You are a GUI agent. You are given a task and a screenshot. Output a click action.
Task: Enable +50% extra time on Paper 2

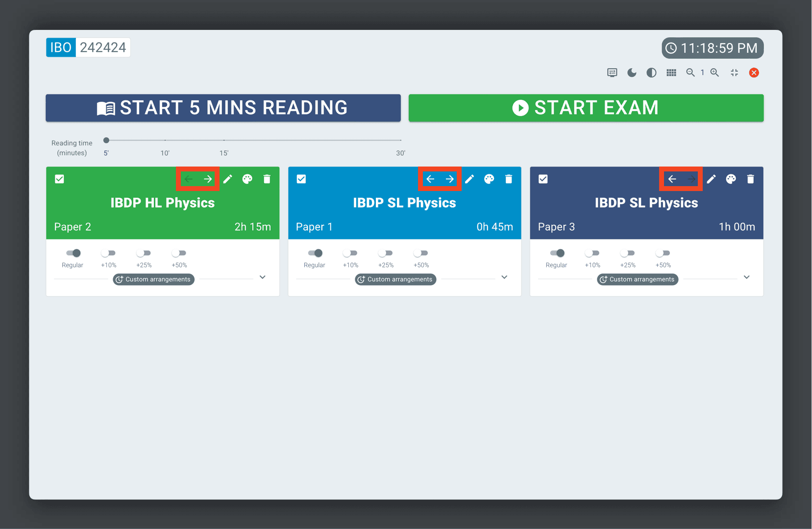[x=179, y=253]
